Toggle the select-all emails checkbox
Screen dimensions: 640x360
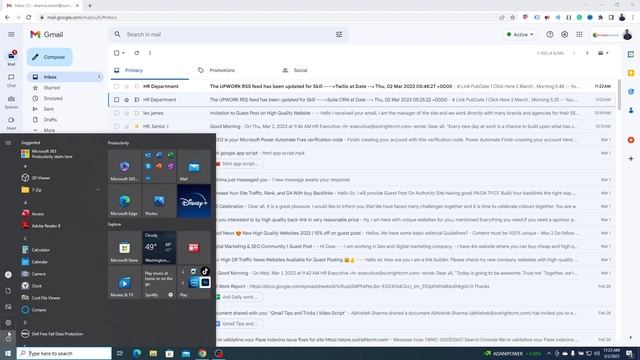click(117, 53)
